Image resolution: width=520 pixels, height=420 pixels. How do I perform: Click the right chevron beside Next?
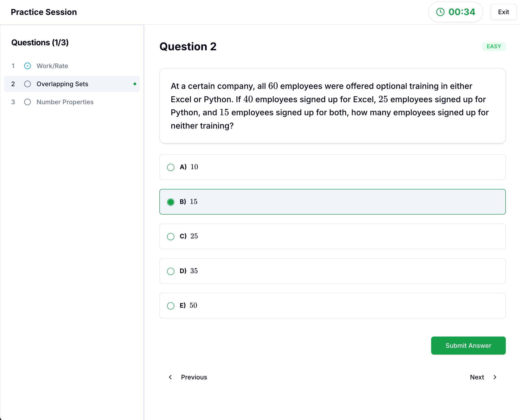[x=495, y=377]
